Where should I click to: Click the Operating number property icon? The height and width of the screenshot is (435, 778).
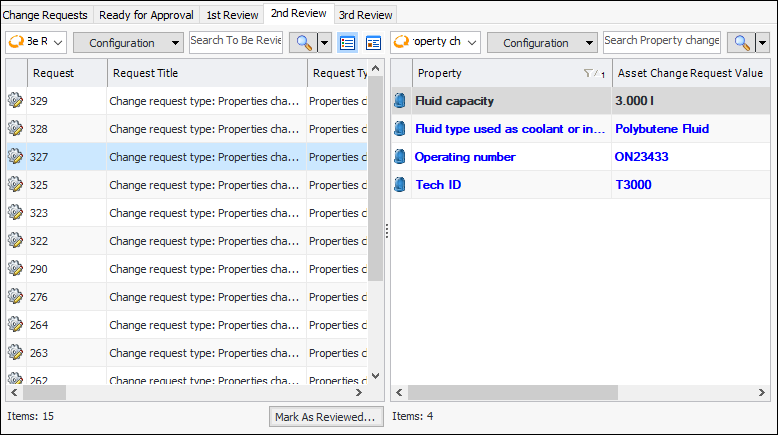pos(401,157)
